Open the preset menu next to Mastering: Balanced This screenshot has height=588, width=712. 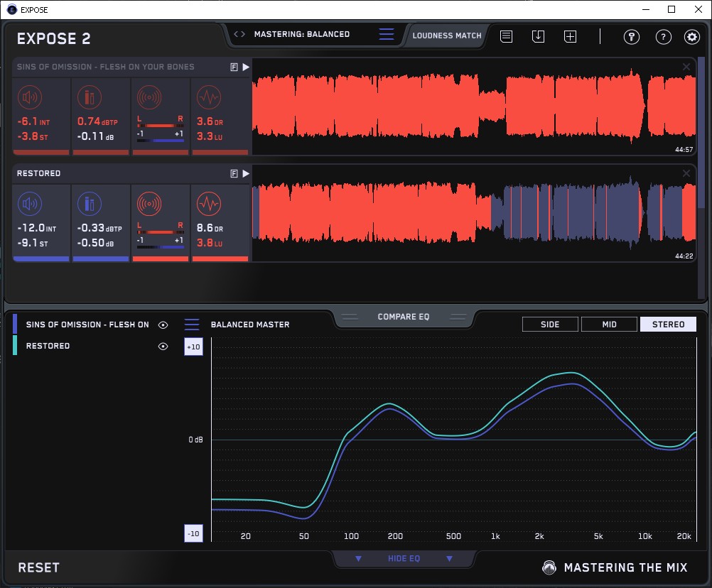point(387,34)
